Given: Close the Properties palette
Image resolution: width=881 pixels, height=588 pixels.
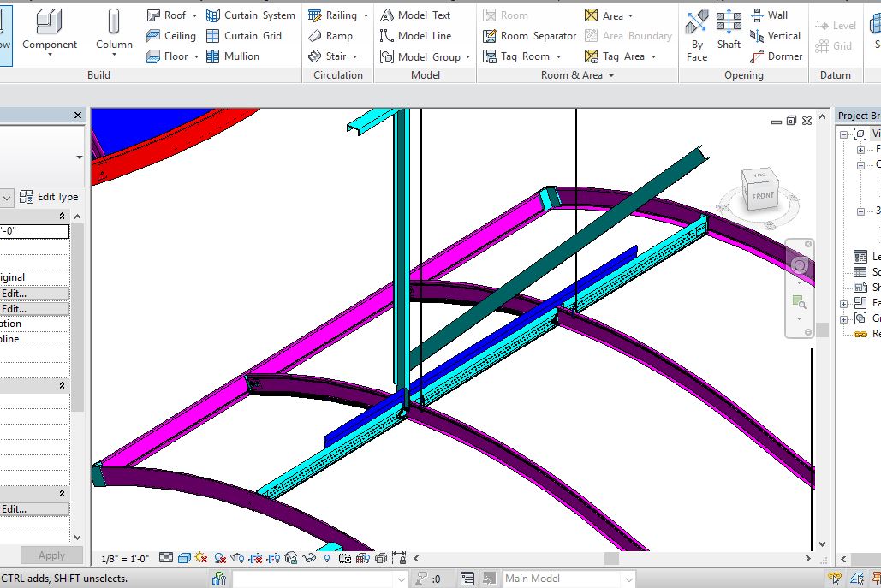Looking at the screenshot, I should 78,115.
